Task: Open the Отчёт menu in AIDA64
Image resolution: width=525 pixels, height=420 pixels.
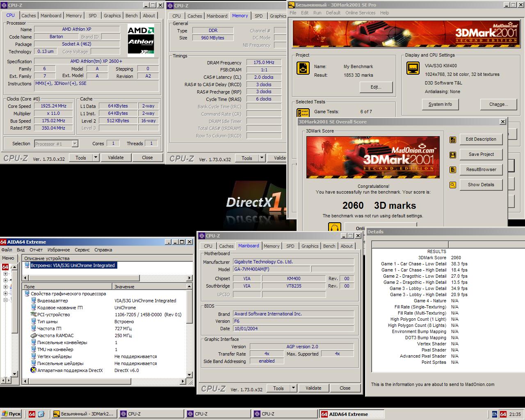Action: click(36, 250)
